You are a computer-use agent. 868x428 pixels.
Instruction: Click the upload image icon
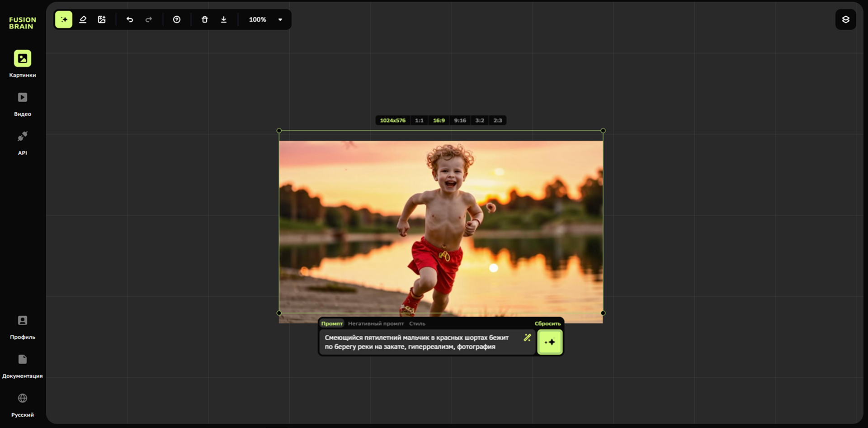pos(102,19)
